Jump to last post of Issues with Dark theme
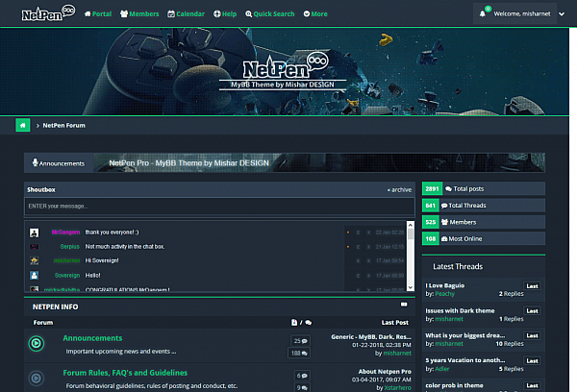 532,310
